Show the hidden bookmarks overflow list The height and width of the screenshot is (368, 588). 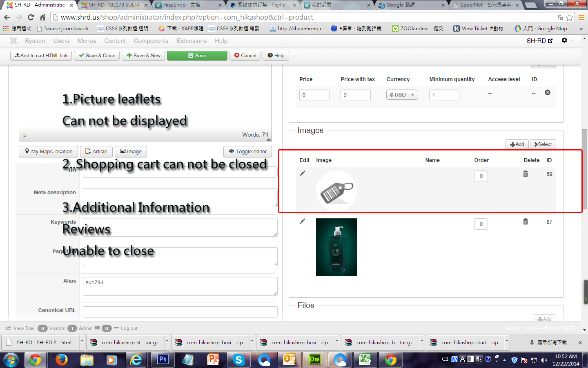click(x=581, y=29)
